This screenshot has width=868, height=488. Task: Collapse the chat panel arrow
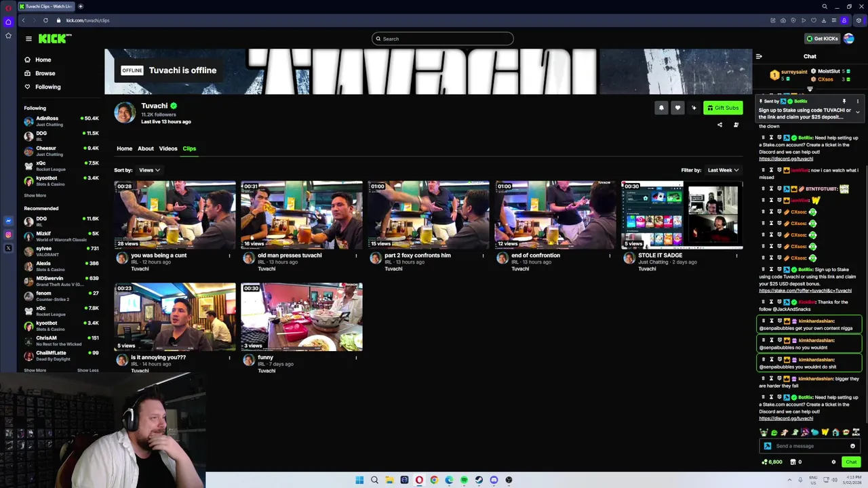759,56
